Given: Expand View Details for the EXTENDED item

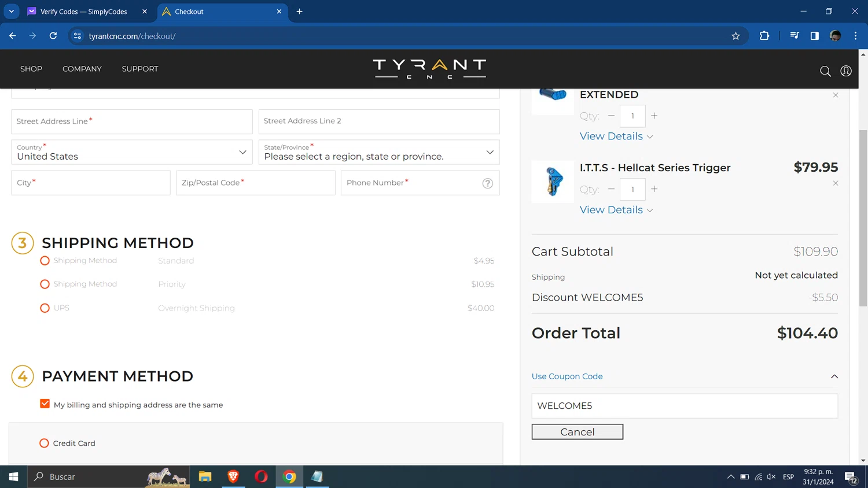Looking at the screenshot, I should coord(616,136).
